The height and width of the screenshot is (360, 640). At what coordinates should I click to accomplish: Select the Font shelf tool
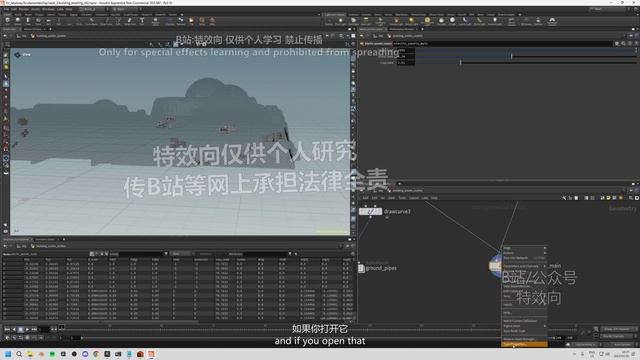[142, 21]
